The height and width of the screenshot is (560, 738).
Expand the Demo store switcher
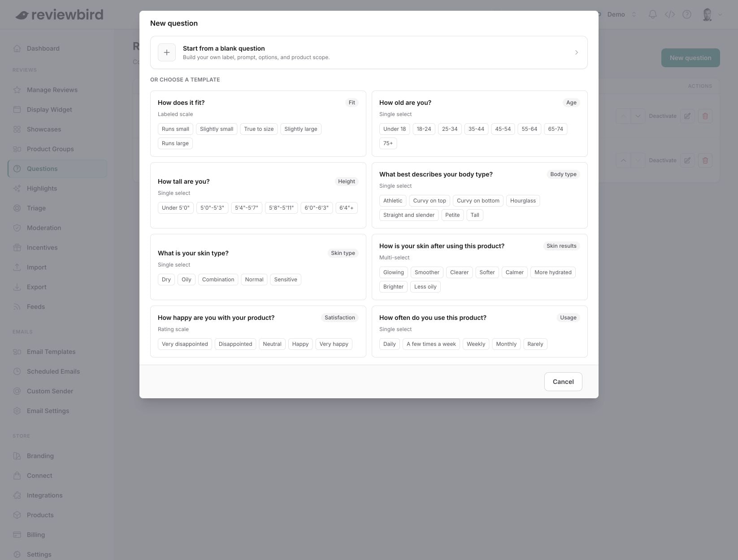621,14
